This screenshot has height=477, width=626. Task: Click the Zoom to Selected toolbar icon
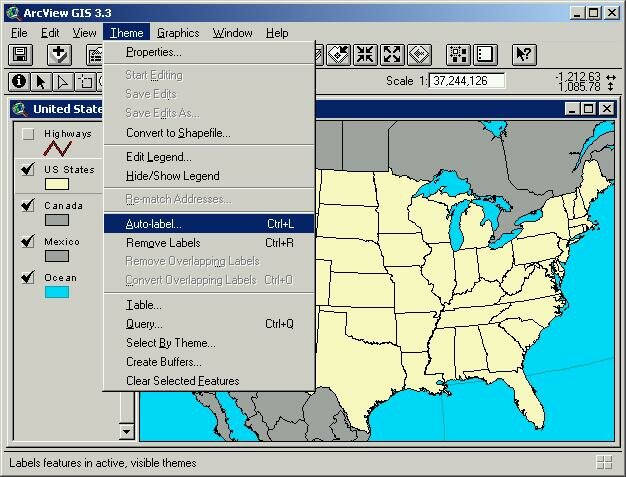(x=339, y=55)
